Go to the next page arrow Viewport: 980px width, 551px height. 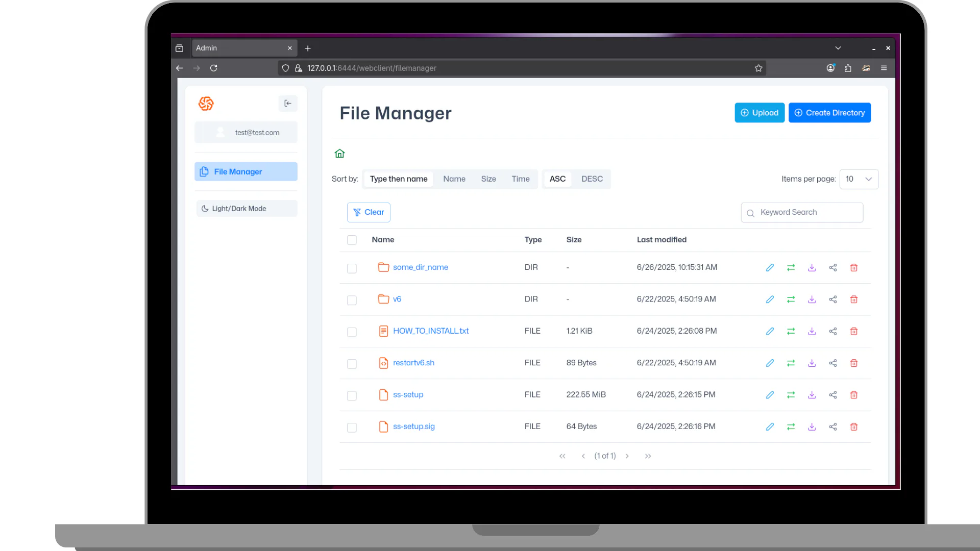627,457
